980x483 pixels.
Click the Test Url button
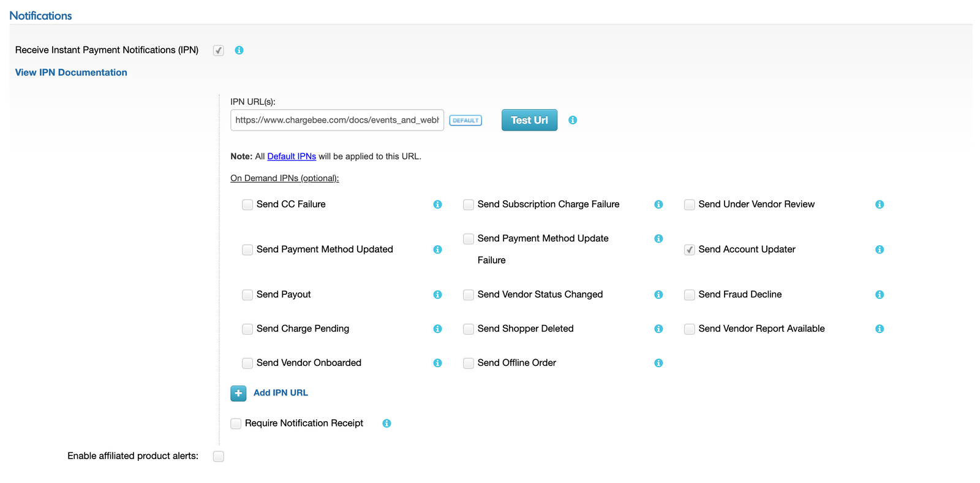tap(529, 120)
